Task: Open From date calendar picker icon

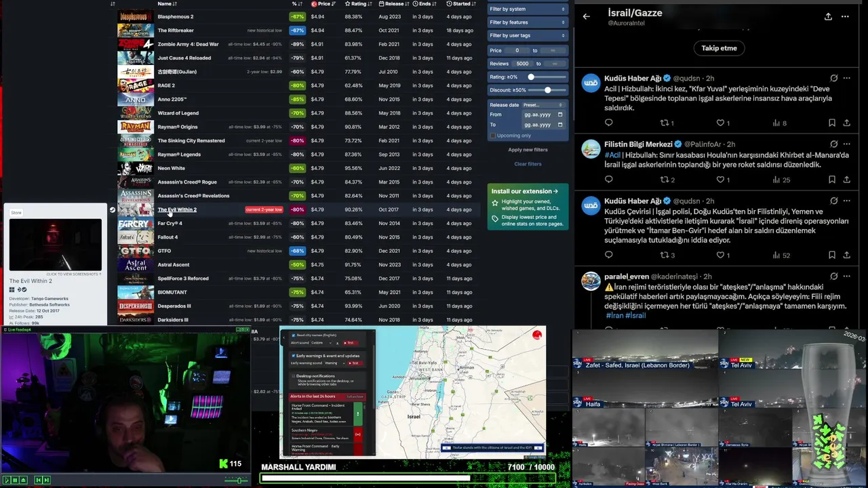Action: click(x=560, y=115)
